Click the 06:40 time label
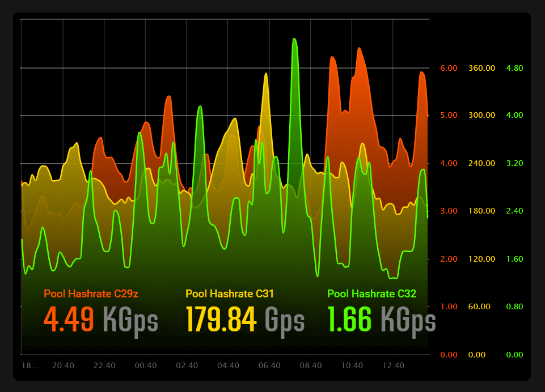The height and width of the screenshot is (392, 545). pos(269,365)
